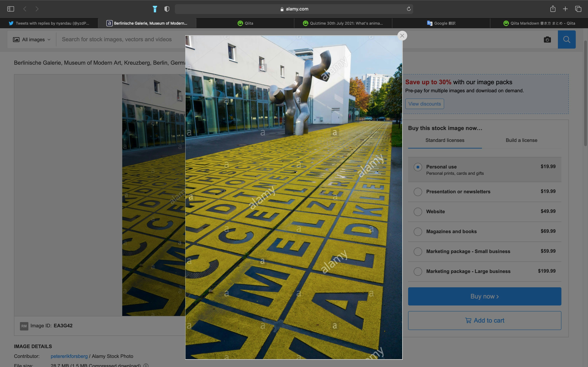Click the reload page icon
Image resolution: width=588 pixels, height=367 pixels.
(x=409, y=9)
